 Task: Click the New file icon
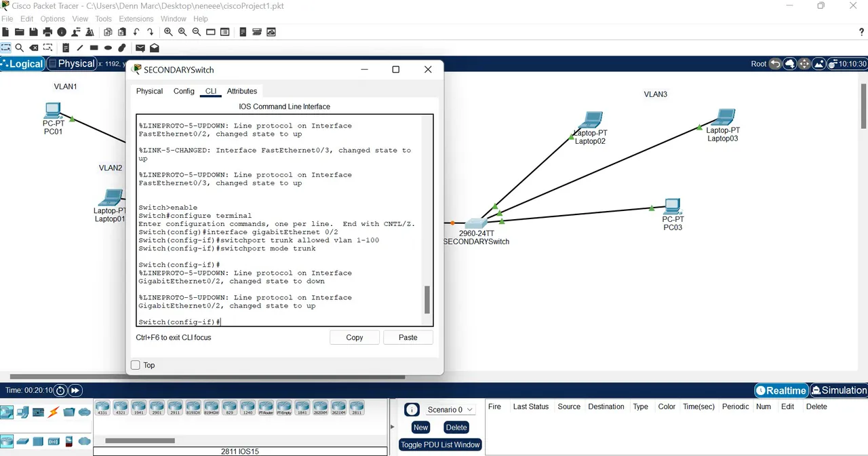pos(5,32)
